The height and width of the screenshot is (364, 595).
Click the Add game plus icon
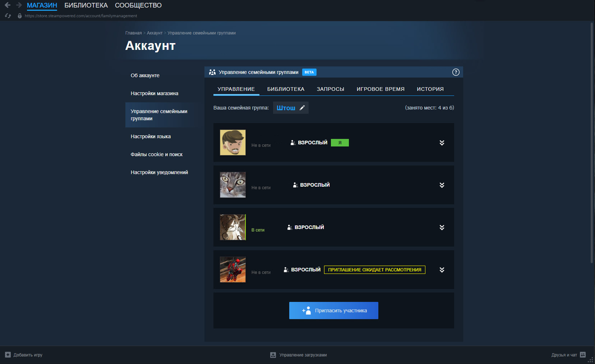pos(8,355)
